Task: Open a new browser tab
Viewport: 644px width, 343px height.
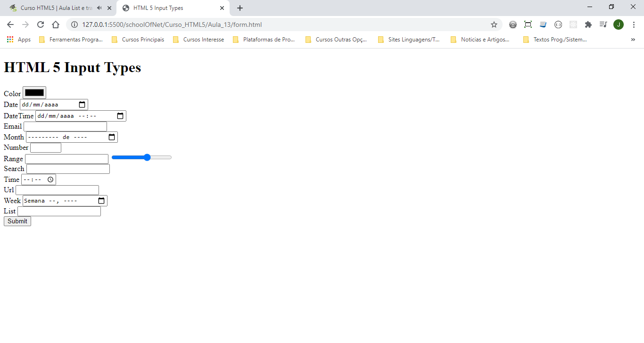Action: [240, 8]
